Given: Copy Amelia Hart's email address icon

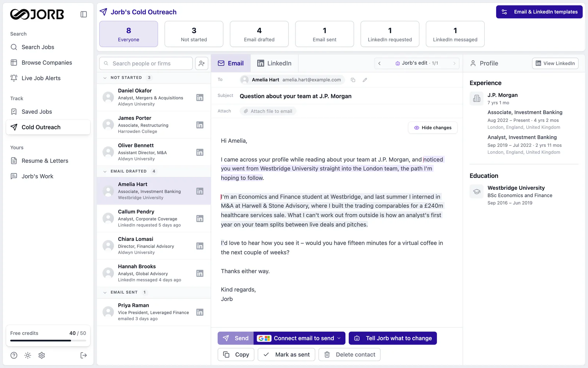Looking at the screenshot, I should pyautogui.click(x=353, y=80).
